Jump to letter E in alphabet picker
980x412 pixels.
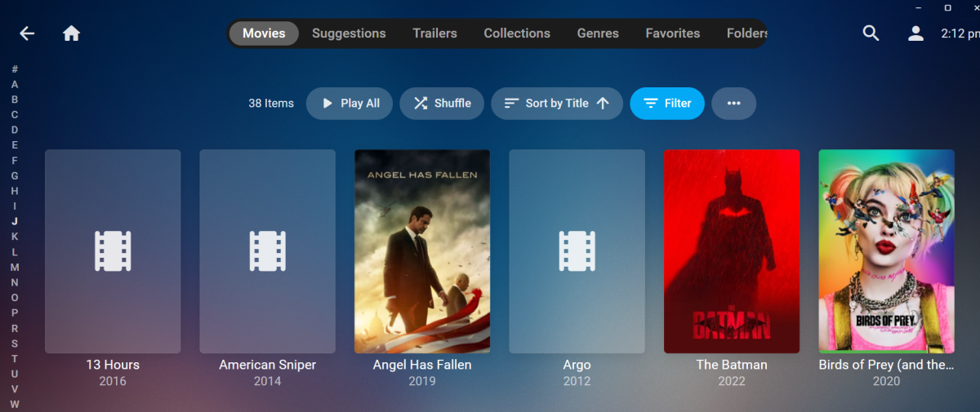point(15,145)
